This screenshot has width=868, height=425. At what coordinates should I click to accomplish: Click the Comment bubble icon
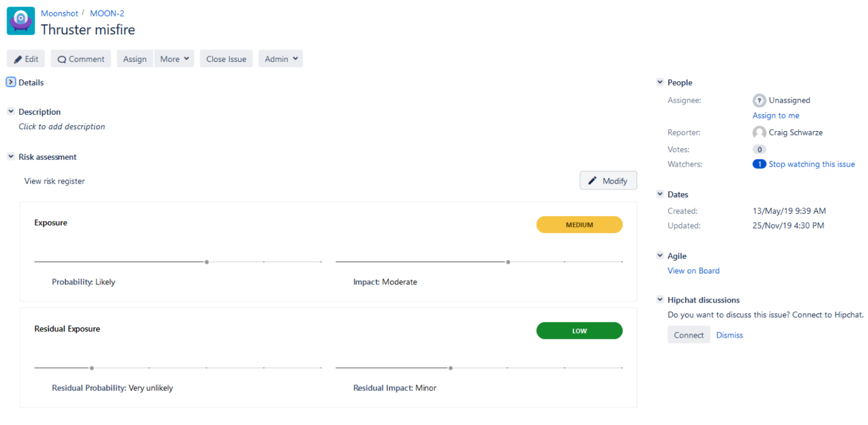coord(62,59)
